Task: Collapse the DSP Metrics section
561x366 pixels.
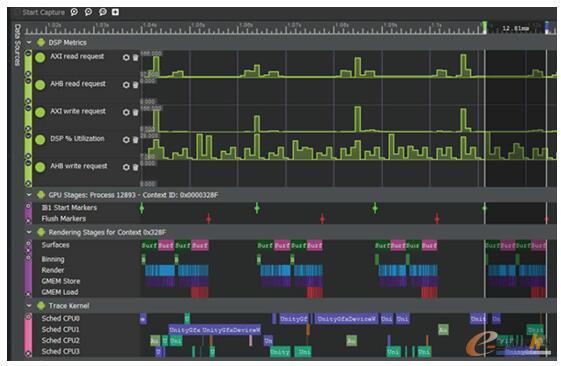Action: (x=29, y=42)
